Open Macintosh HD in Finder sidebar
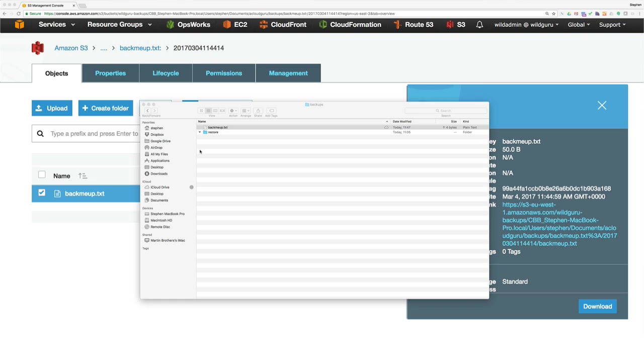The width and height of the screenshot is (644, 362). (161, 221)
